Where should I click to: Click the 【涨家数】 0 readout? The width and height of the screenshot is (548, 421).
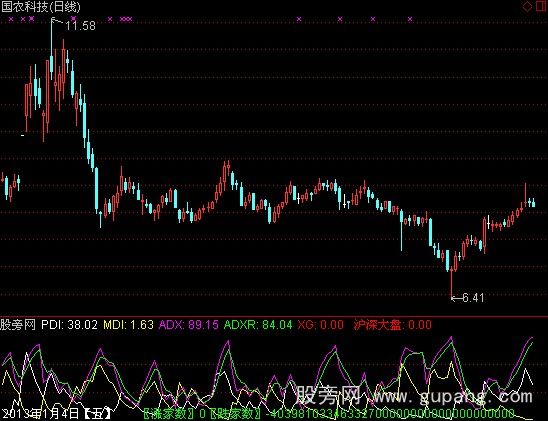pyautogui.click(x=175, y=414)
